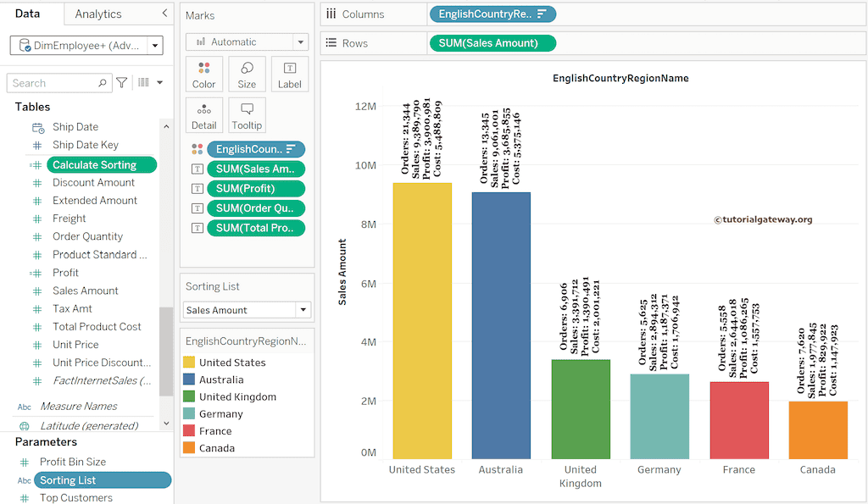Open the Size marks card

click(247, 74)
